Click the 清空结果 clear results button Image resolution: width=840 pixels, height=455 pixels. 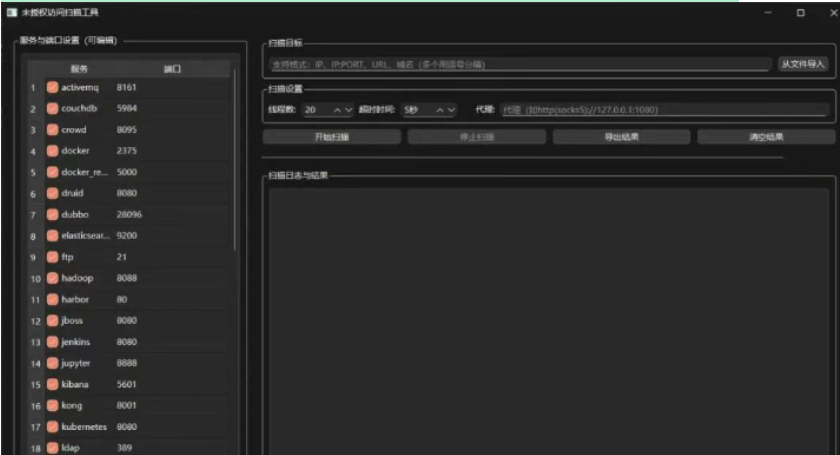[x=766, y=137]
